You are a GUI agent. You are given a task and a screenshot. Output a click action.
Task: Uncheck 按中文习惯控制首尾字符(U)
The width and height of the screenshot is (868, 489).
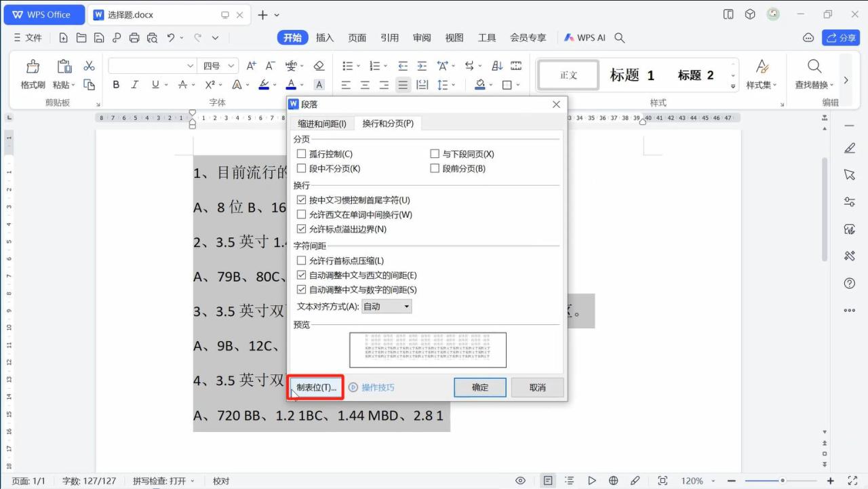click(x=302, y=200)
